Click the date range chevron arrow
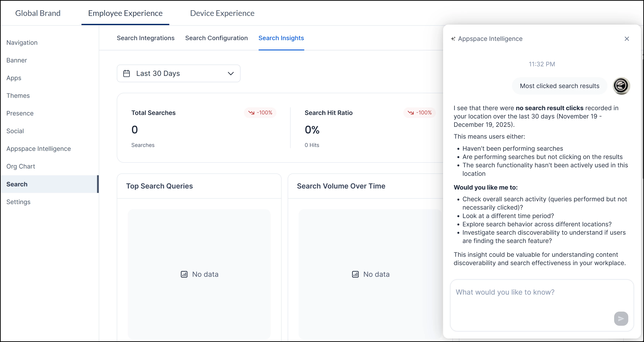The image size is (644, 342). coord(230,74)
